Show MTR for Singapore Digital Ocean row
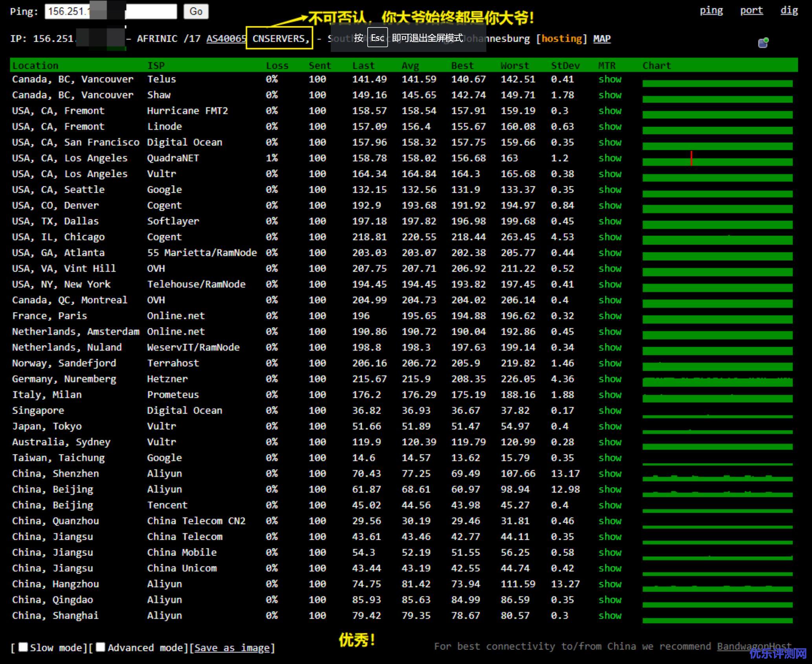The image size is (812, 664). 610,410
